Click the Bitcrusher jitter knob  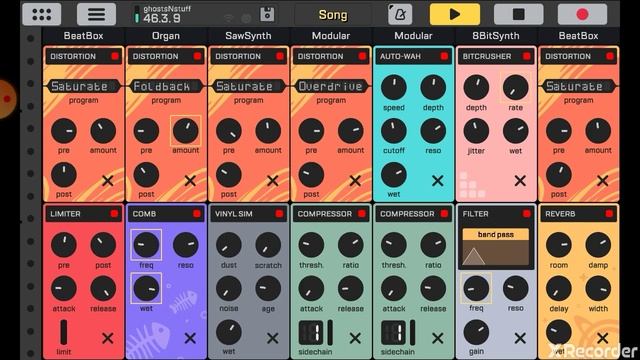476,131
